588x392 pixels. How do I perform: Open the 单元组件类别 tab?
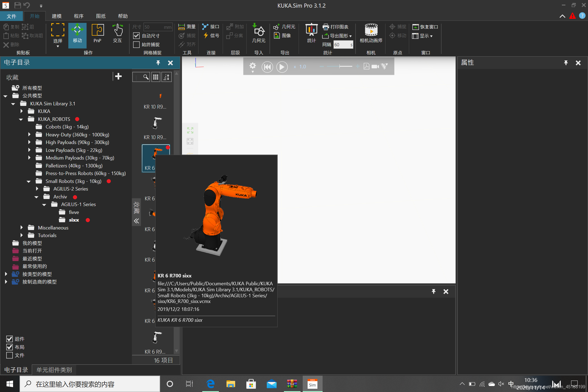(x=54, y=370)
